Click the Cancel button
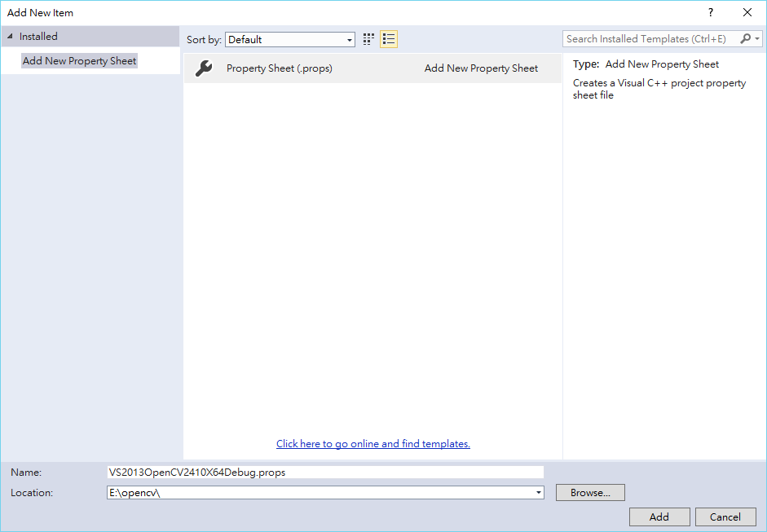Screen dimensions: 767x532 tap(725, 517)
